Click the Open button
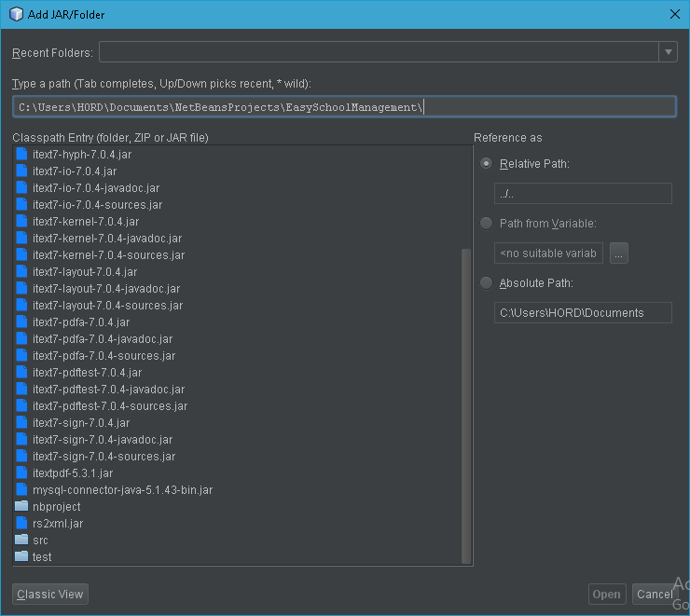This screenshot has height=616, width=690. (607, 594)
